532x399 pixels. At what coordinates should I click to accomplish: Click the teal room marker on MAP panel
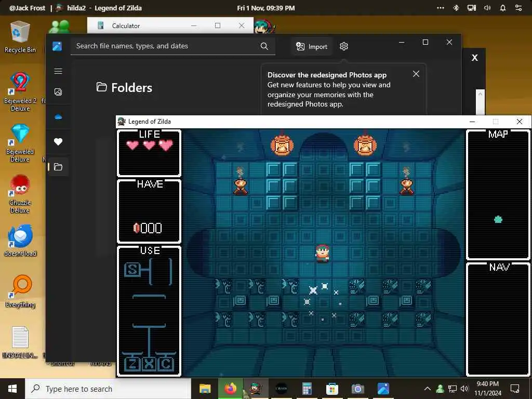pos(498,220)
